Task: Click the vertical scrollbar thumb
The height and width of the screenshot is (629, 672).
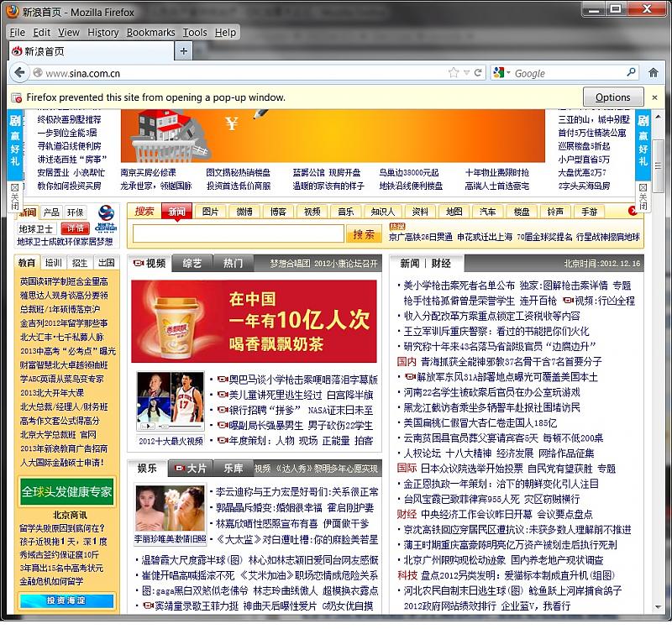Action: pyautogui.click(x=658, y=165)
